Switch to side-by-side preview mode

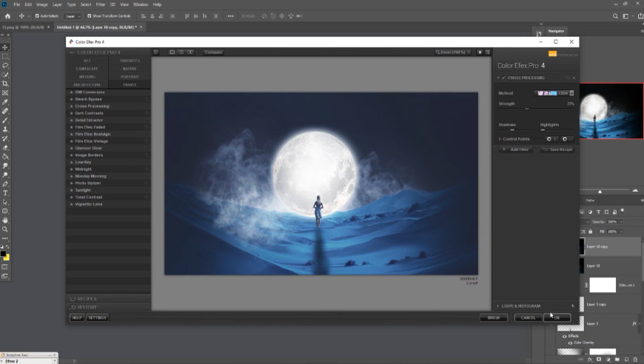point(190,52)
